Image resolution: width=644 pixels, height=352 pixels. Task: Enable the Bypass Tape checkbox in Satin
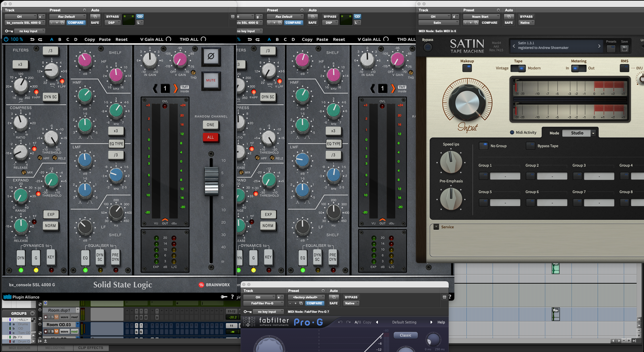pos(531,146)
